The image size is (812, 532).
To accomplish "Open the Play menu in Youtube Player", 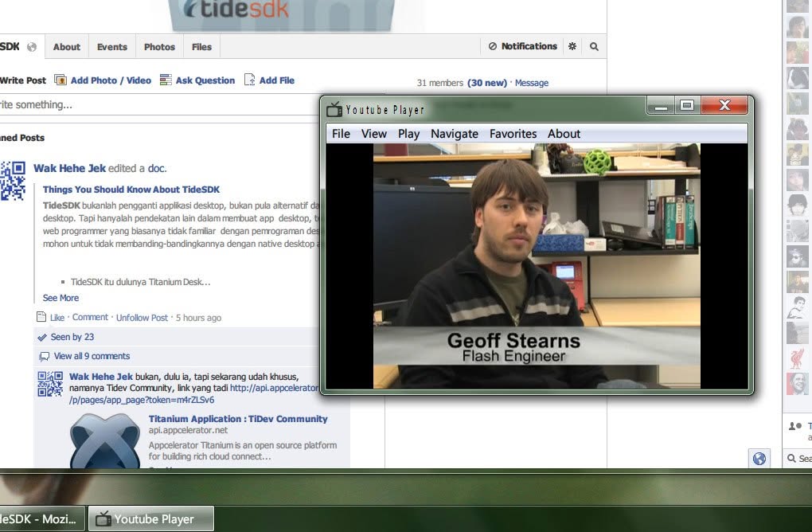I will click(408, 134).
